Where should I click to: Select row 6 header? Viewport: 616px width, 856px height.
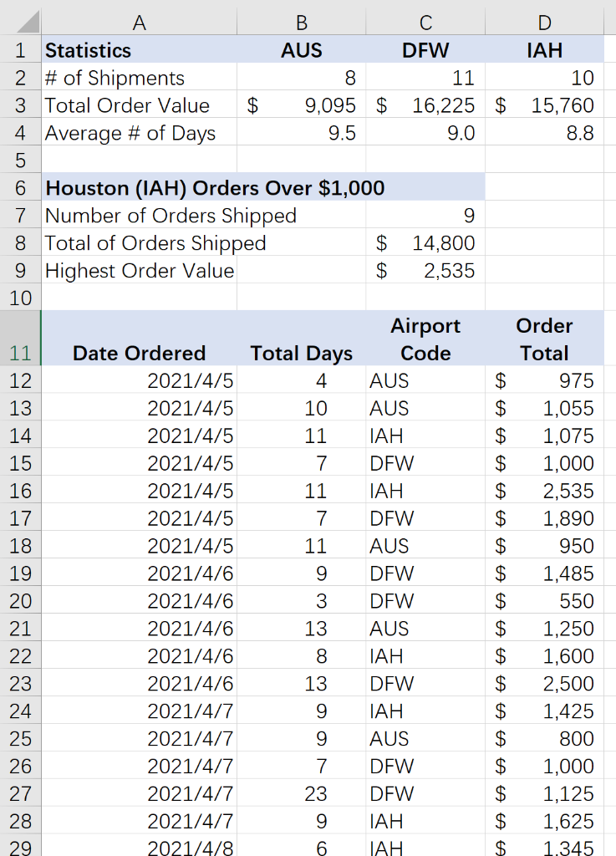pos(21,188)
